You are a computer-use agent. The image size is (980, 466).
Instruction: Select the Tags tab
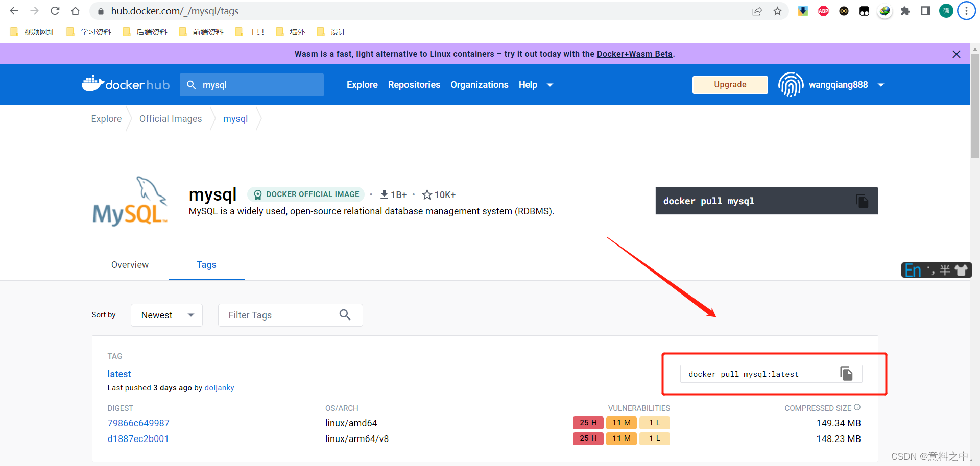point(206,265)
